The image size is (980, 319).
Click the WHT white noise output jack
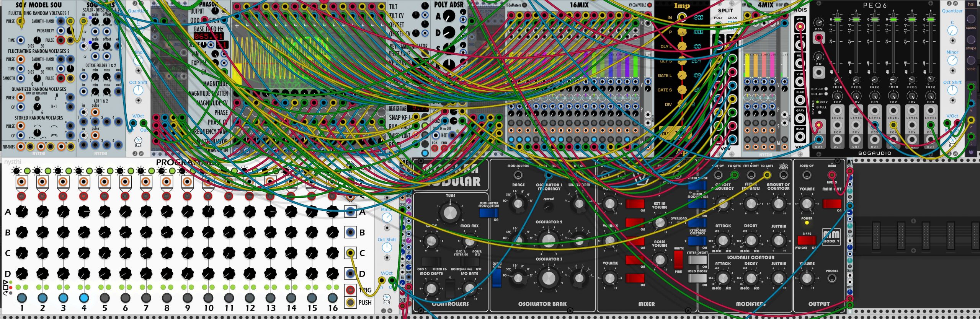pos(800,27)
